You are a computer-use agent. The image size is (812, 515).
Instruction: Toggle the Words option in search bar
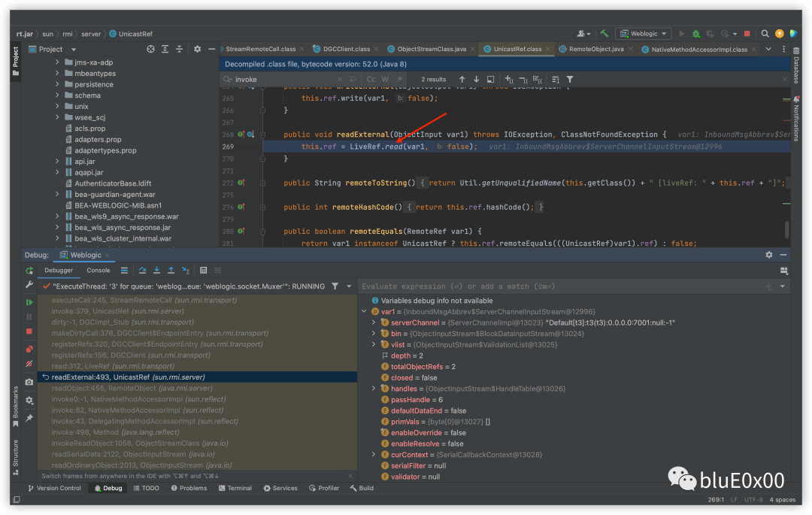point(385,79)
